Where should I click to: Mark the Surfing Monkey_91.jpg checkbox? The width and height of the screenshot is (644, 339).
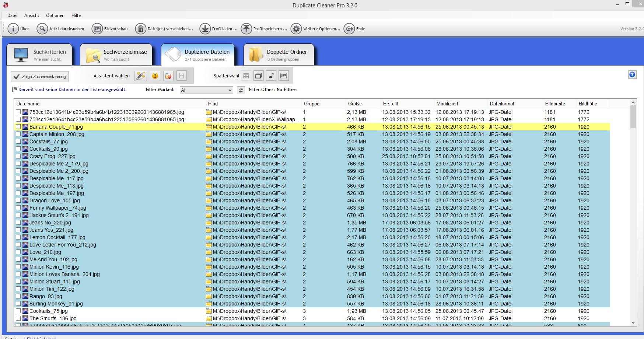pyautogui.click(x=18, y=304)
